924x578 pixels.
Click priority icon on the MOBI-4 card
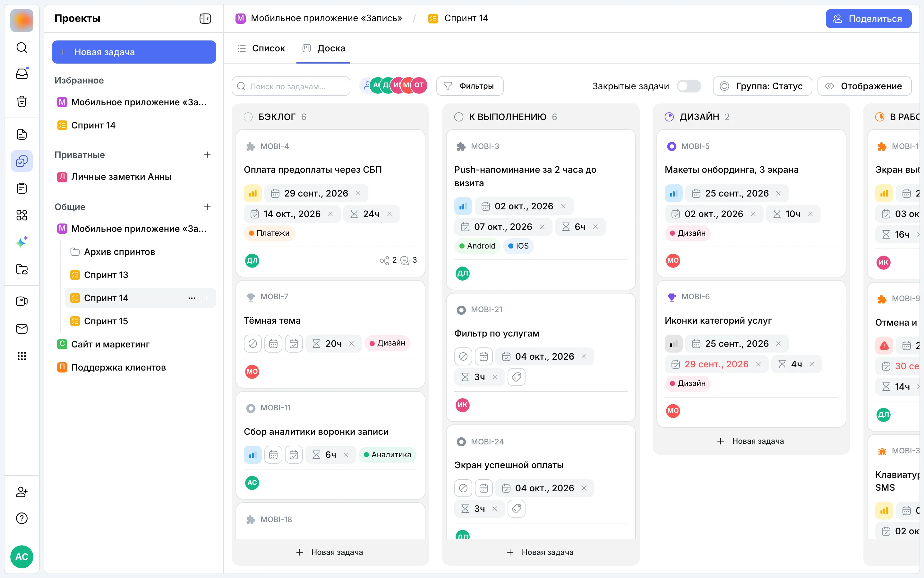[x=253, y=193]
